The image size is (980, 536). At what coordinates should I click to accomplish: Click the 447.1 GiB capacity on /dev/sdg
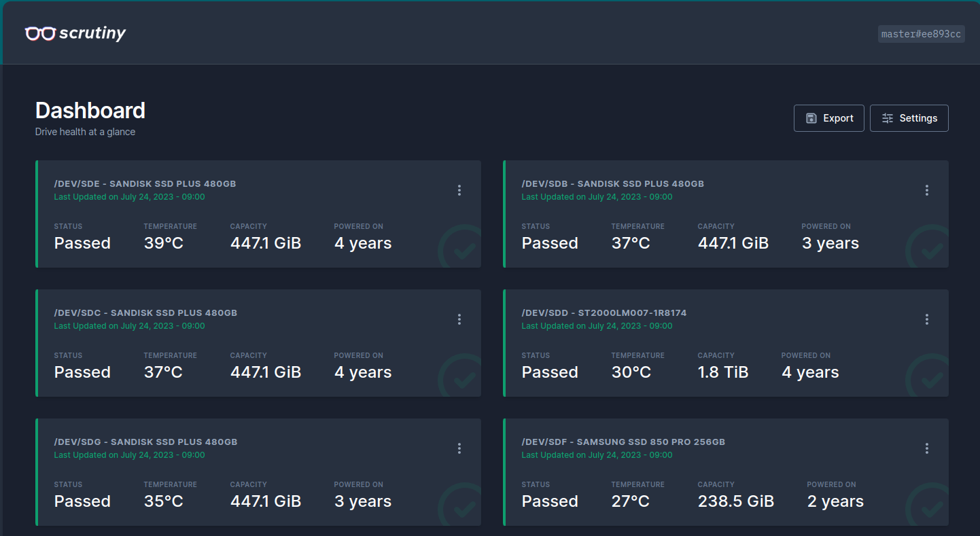pos(266,501)
